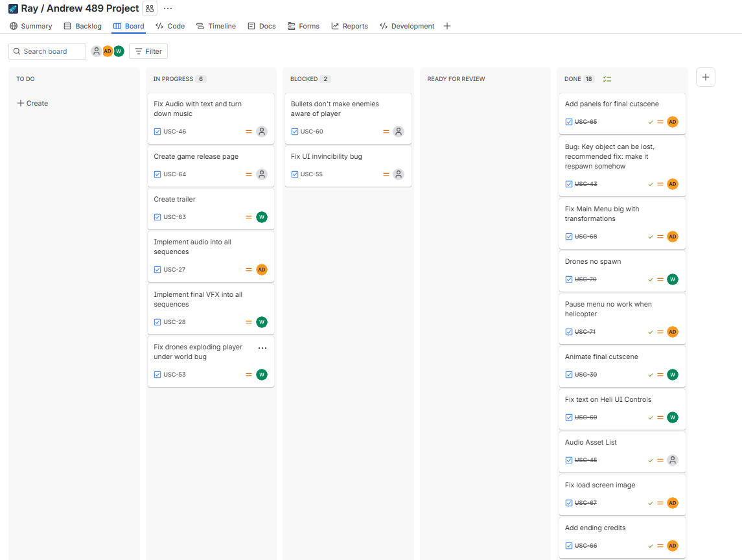Click the Blocked column header
The height and width of the screenshot is (560, 742).
pyautogui.click(x=304, y=79)
